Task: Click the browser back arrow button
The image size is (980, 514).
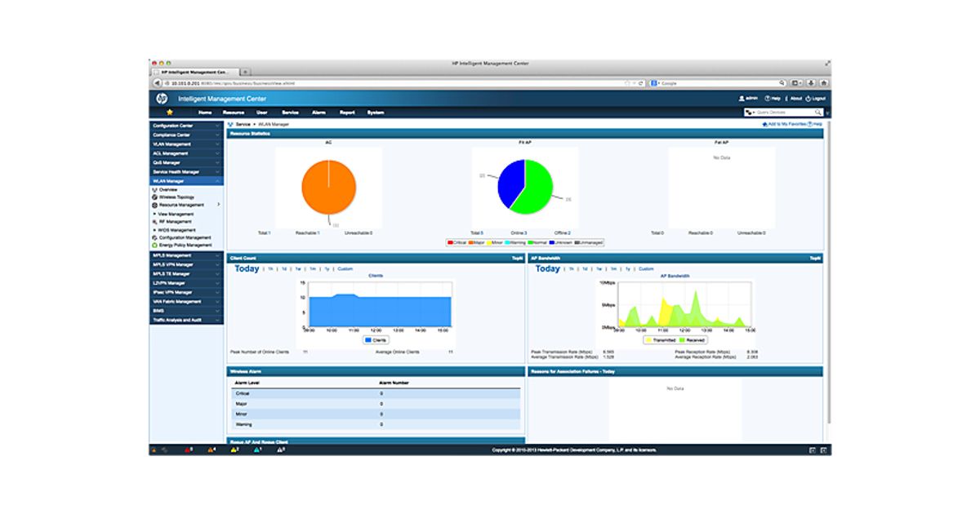Action: click(157, 83)
